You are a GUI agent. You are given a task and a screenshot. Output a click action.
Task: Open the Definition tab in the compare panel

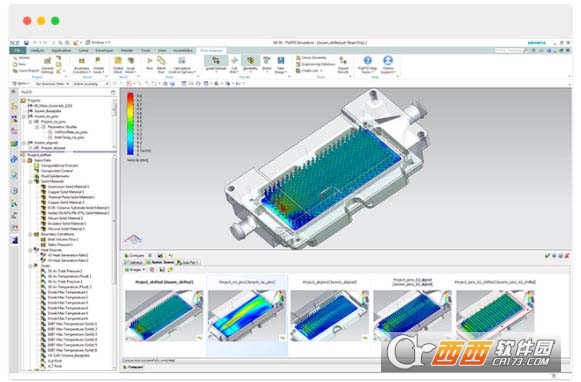tap(134, 262)
